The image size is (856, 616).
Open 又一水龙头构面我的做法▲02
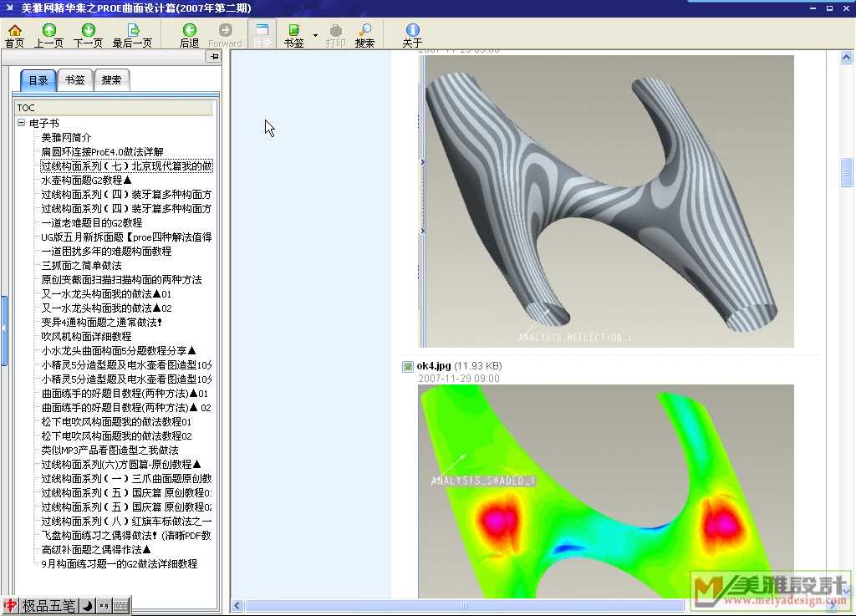point(106,308)
